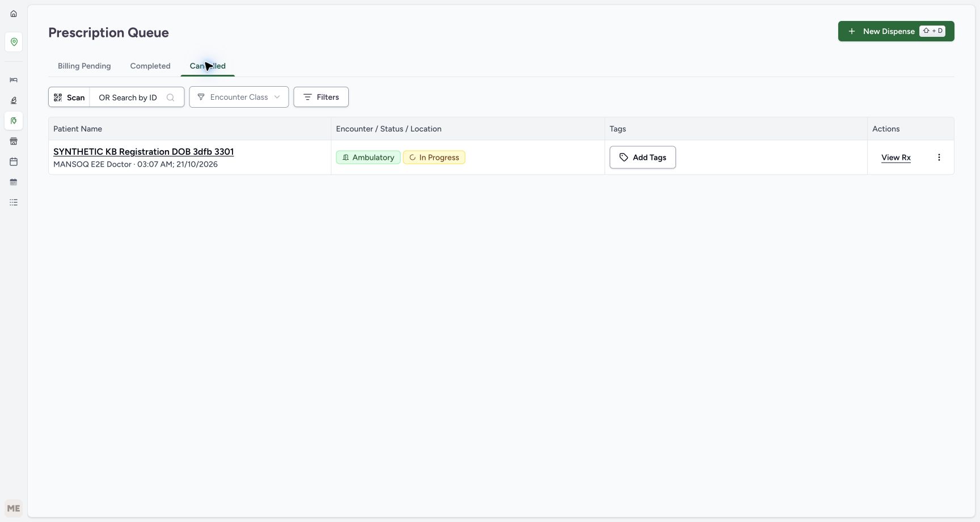Select the Cancelled tab
Viewport: 980px width, 522px height.
208,66
